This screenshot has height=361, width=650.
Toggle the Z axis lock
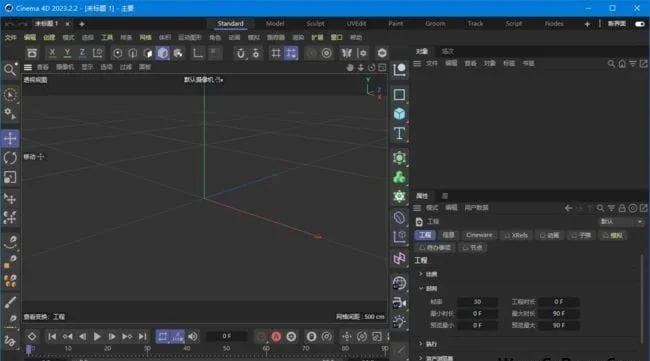pos(82,53)
